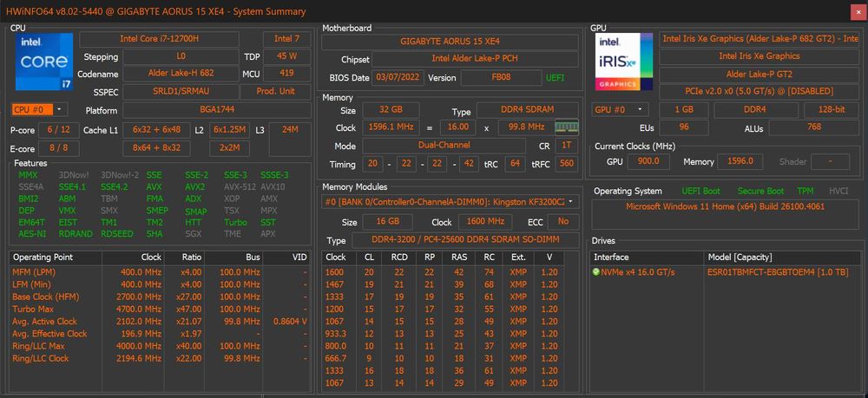Click the Intel Alder Lake-P PCH chipset field
The height and width of the screenshot is (398, 868).
click(x=475, y=59)
